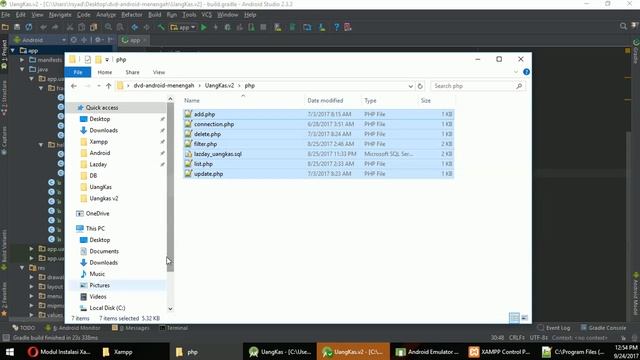Open the Refactor menu in Android Studio
The height and width of the screenshot is (360, 640).
pos(131,15)
